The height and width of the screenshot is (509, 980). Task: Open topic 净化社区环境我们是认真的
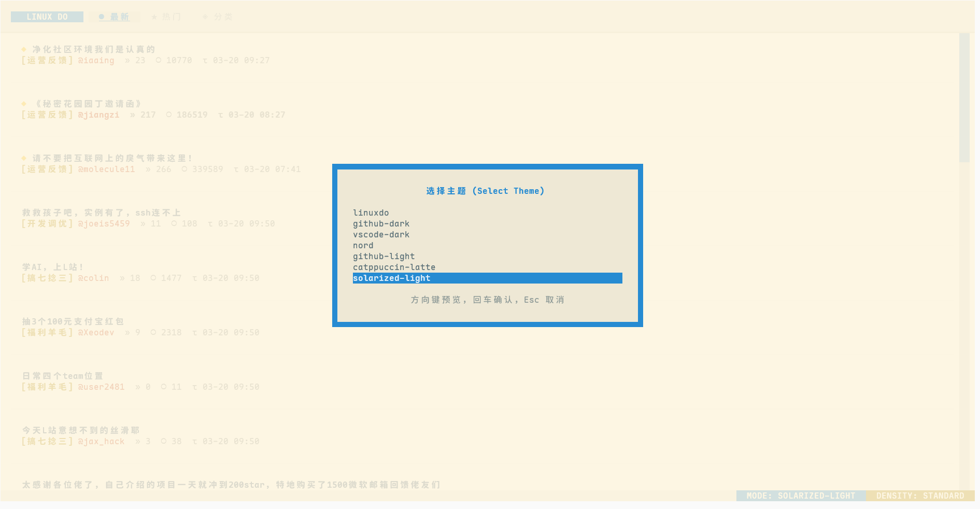[94, 49]
